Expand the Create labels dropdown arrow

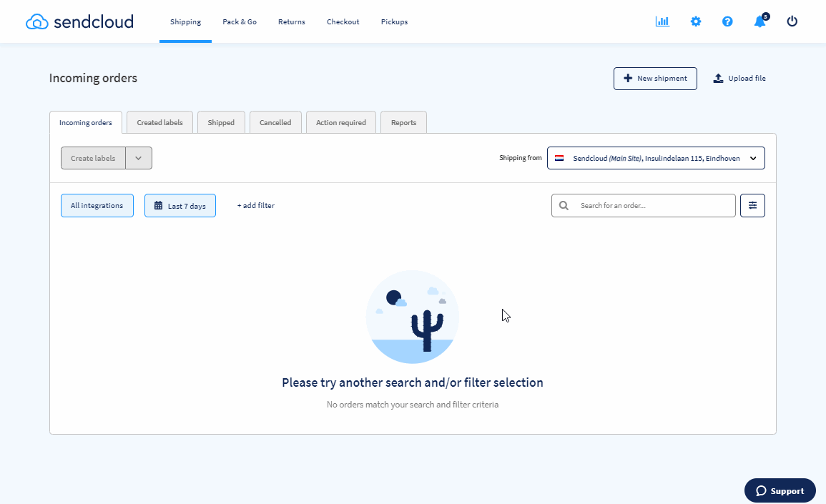139,158
